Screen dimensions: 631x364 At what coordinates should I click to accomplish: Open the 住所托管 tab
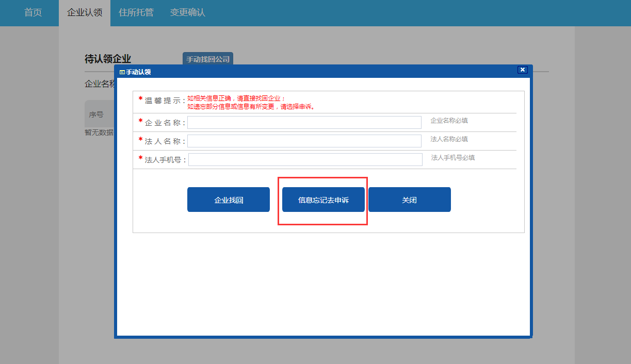[x=136, y=12]
